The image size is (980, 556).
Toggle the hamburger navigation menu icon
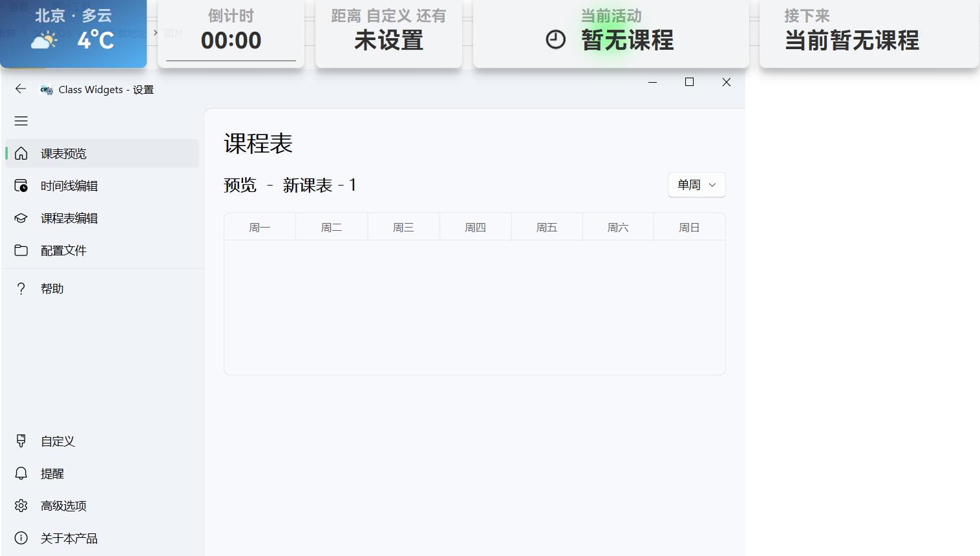point(21,121)
